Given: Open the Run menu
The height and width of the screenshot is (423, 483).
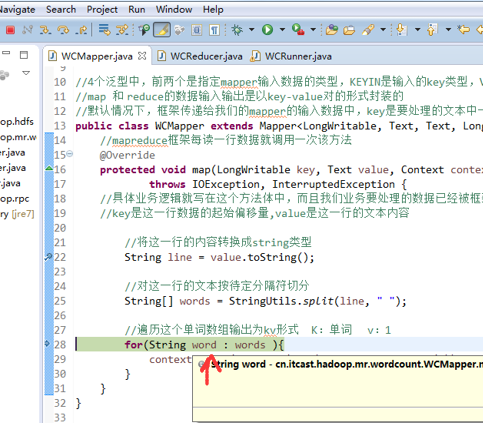Looking at the screenshot, I should point(137,10).
